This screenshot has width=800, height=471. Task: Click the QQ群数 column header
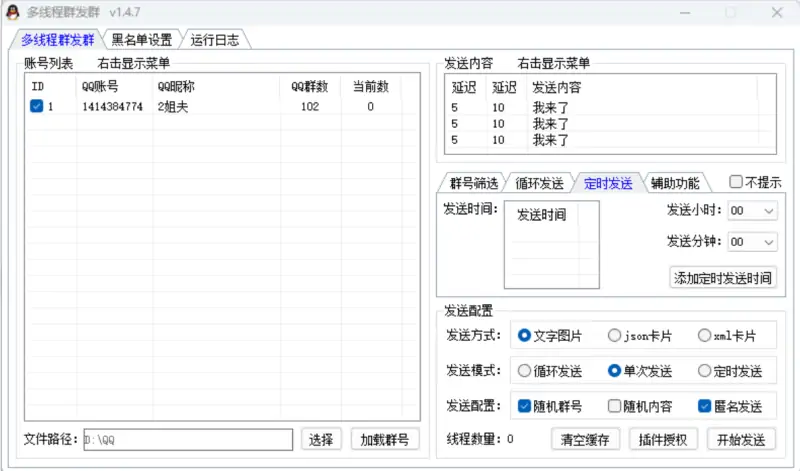pyautogui.click(x=310, y=87)
